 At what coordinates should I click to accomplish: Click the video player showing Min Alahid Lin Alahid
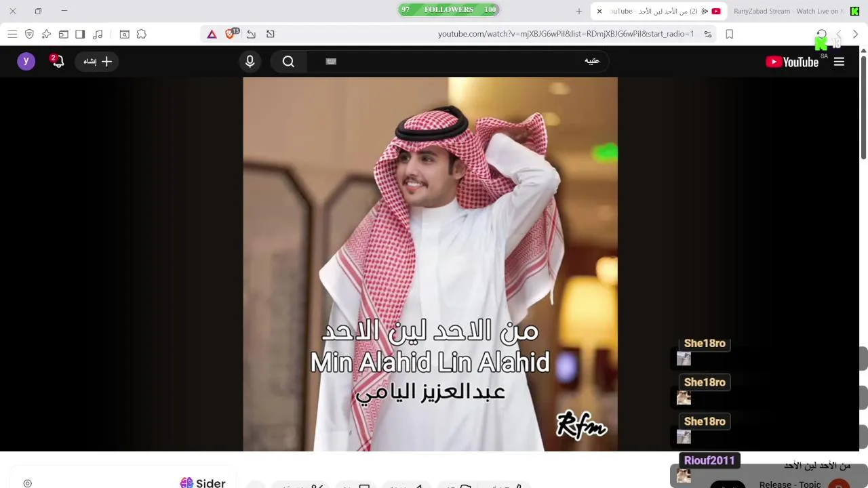pyautogui.click(x=430, y=264)
